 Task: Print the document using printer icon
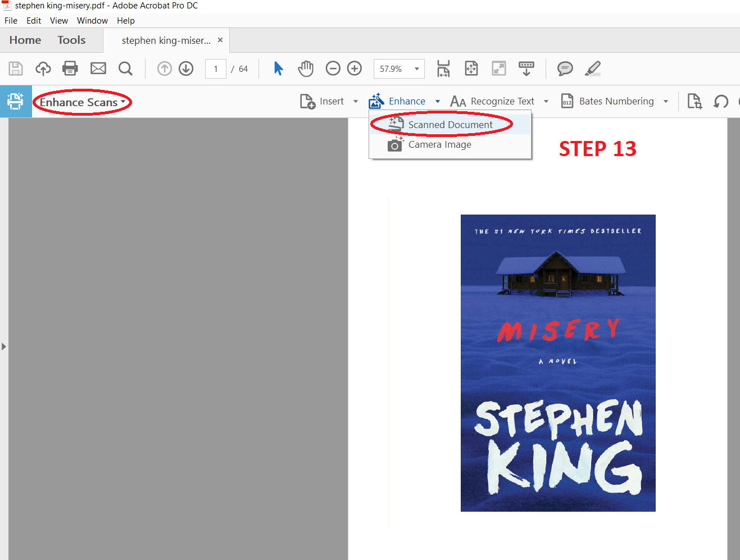[x=70, y=69]
